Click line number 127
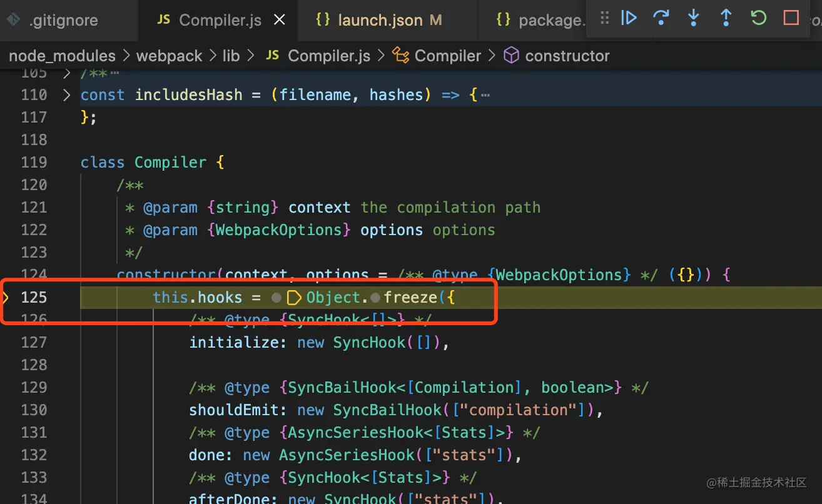Viewport: 822px width, 504px height. point(34,343)
